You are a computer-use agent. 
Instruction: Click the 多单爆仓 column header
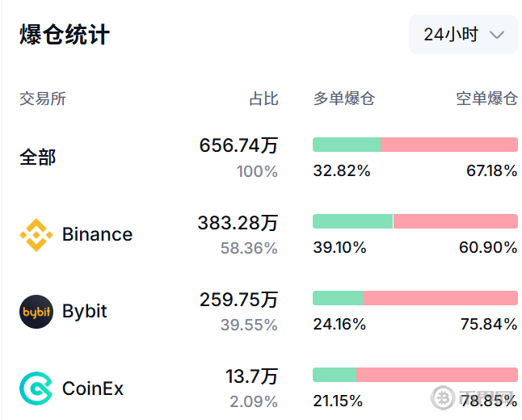click(344, 99)
